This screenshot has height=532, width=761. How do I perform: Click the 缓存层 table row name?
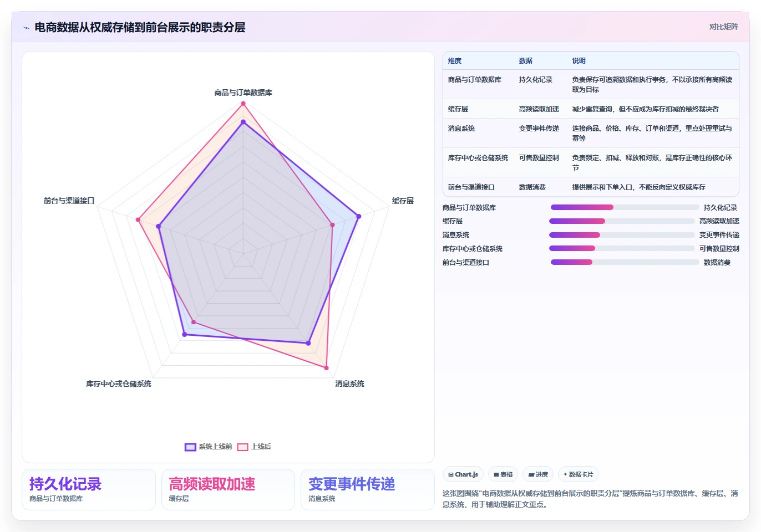[458, 109]
